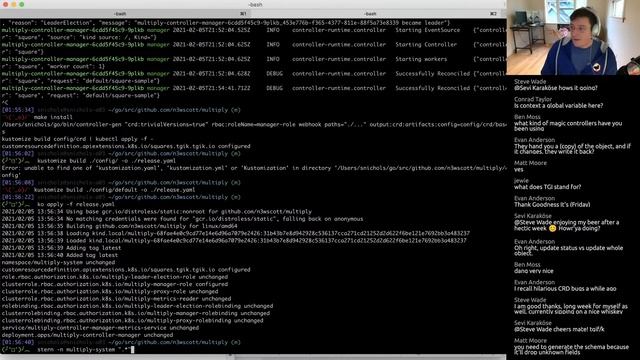Click the 'Starting workers' log message
The image size is (640, 360).
[421, 59]
